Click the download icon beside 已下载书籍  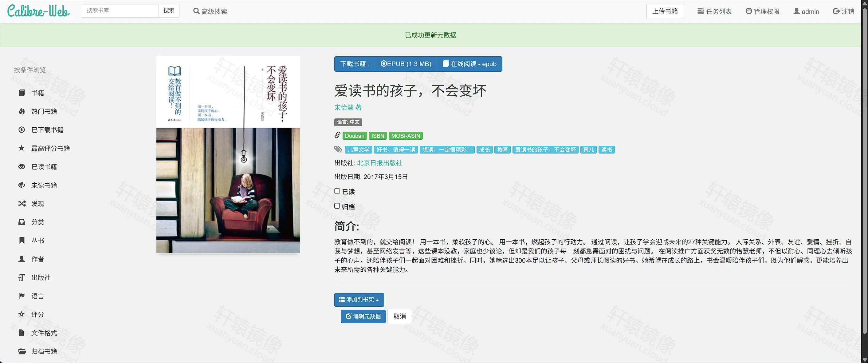coord(22,130)
